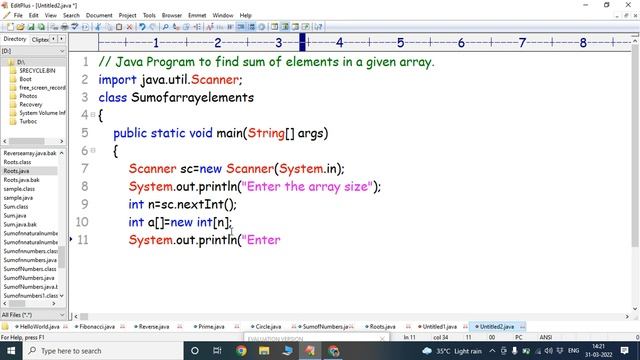Screen dimensions: 640x360
Task: Cut the selection with the scissors icon
Action: click(x=98, y=27)
